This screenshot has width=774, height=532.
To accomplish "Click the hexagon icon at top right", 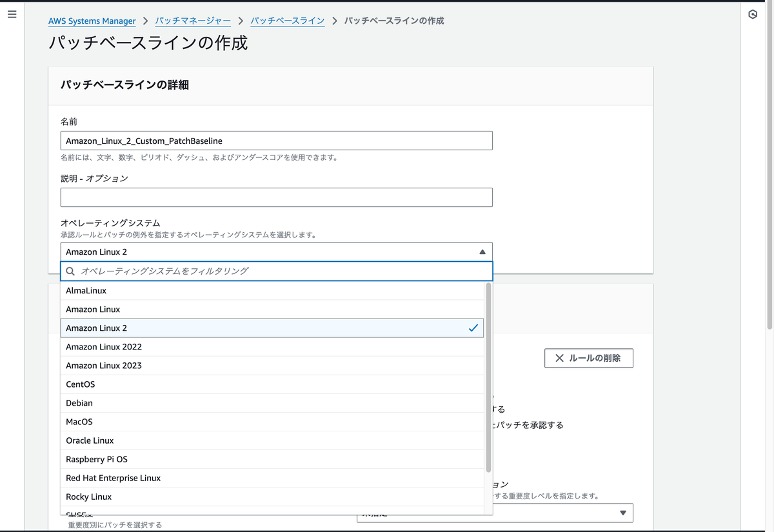I will point(753,14).
